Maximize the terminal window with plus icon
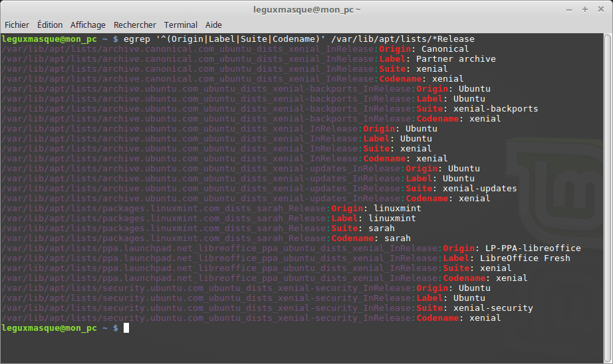613x364 pixels. tap(585, 9)
